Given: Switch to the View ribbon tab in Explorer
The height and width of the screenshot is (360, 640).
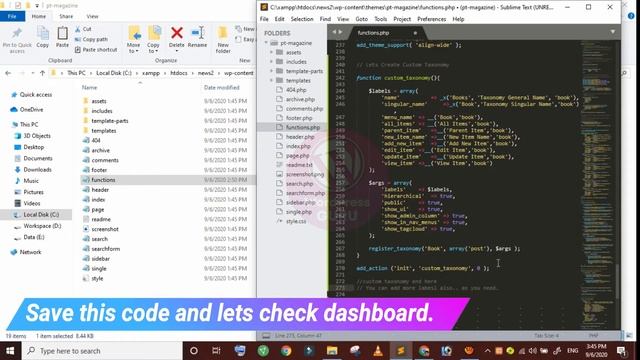Looking at the screenshot, I should coord(93,16).
